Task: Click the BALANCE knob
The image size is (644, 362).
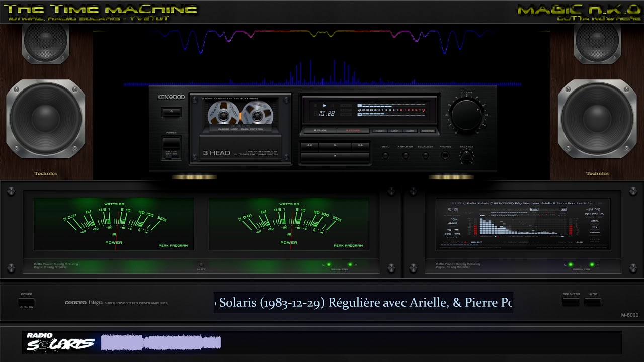Action: click(466, 156)
